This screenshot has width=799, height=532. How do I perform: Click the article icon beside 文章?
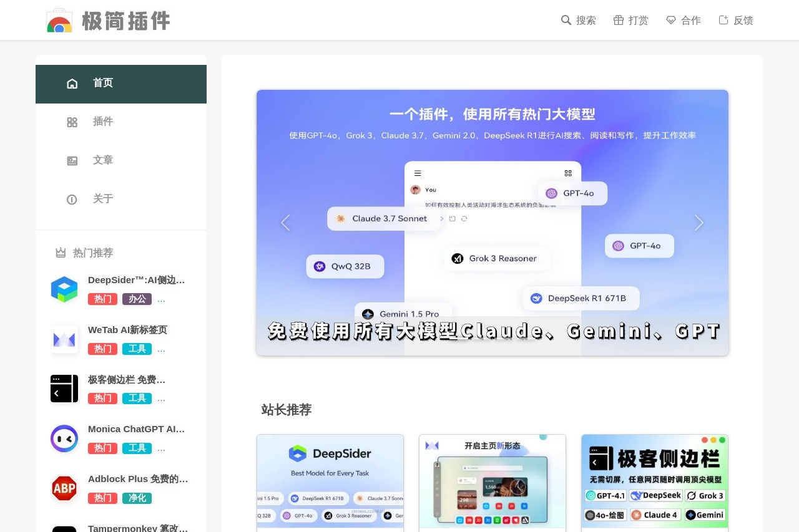pos(72,161)
